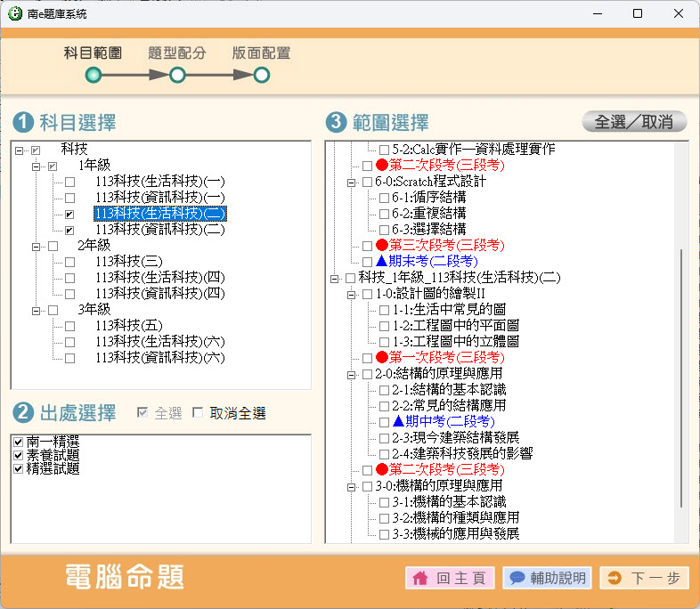Go back with the 回主頁 button
Viewport: 700px width, 609px height.
click(450, 578)
